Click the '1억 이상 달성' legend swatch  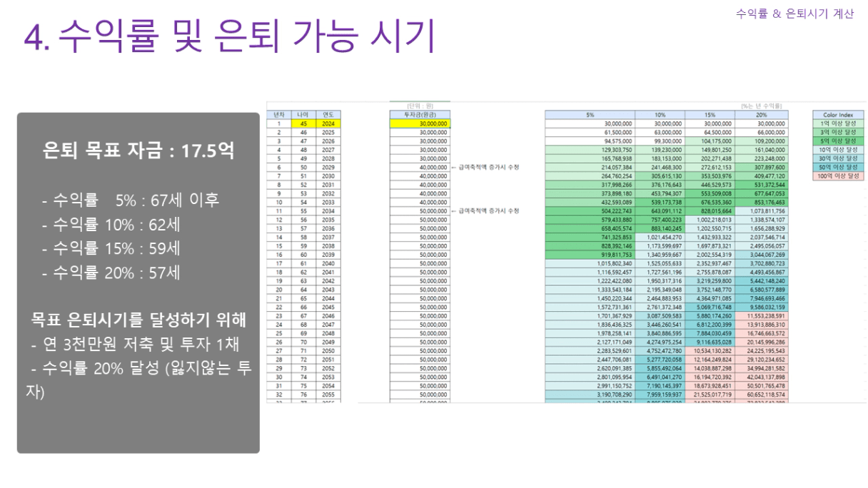[x=839, y=123]
